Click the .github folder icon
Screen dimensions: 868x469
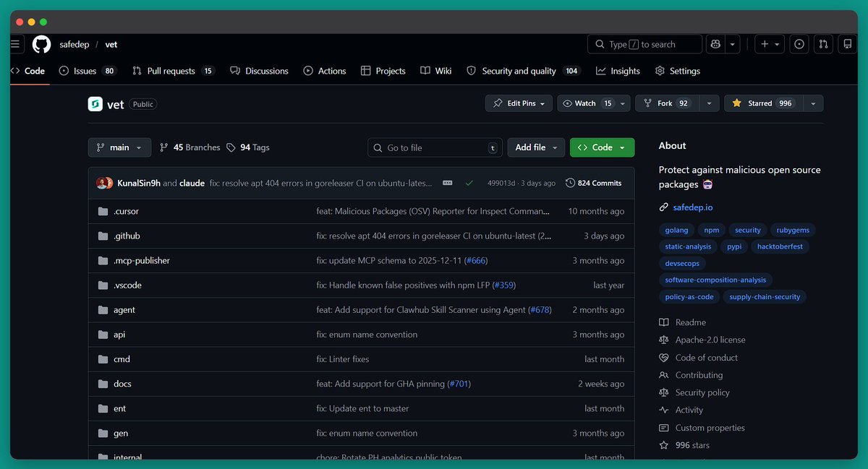[x=102, y=236]
